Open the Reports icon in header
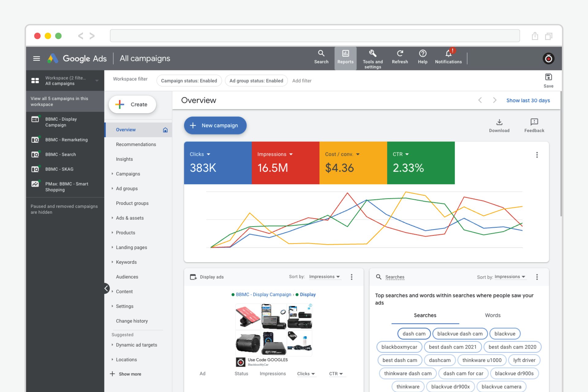 coord(345,58)
